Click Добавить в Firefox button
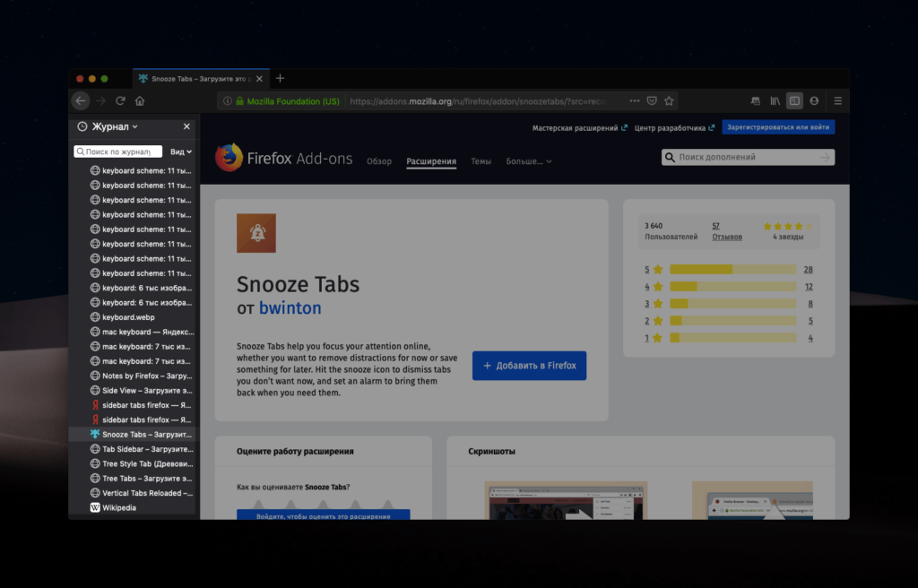The image size is (918, 588). coord(529,366)
